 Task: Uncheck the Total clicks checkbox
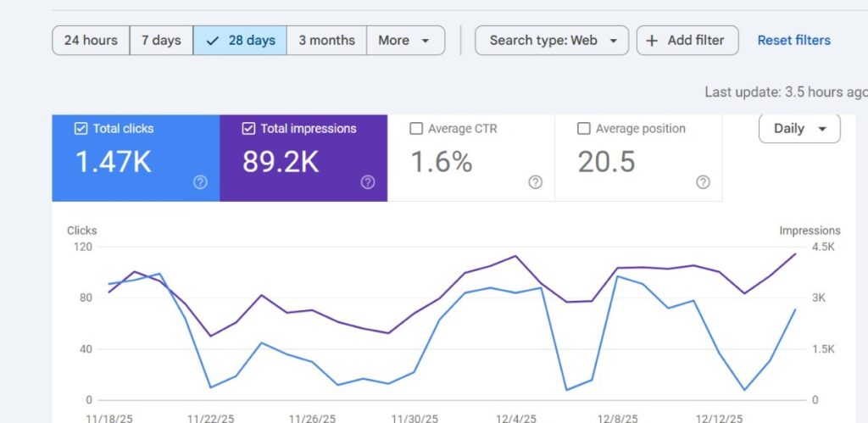(81, 129)
